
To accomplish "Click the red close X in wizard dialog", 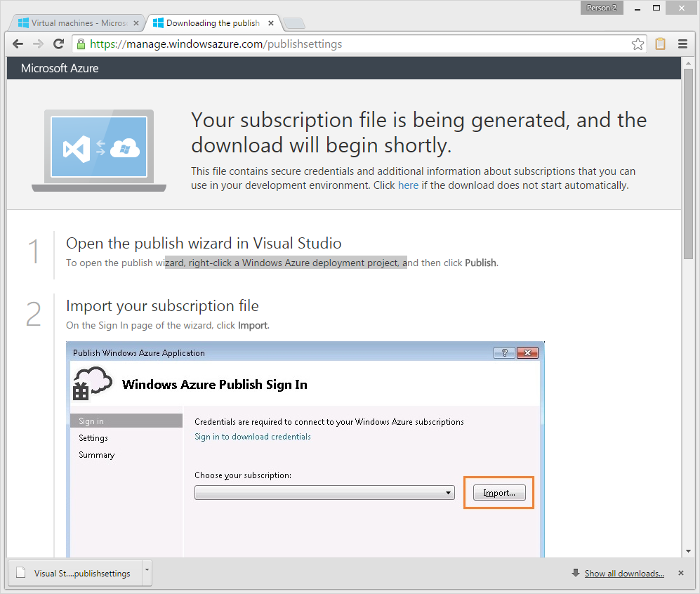I will point(527,353).
